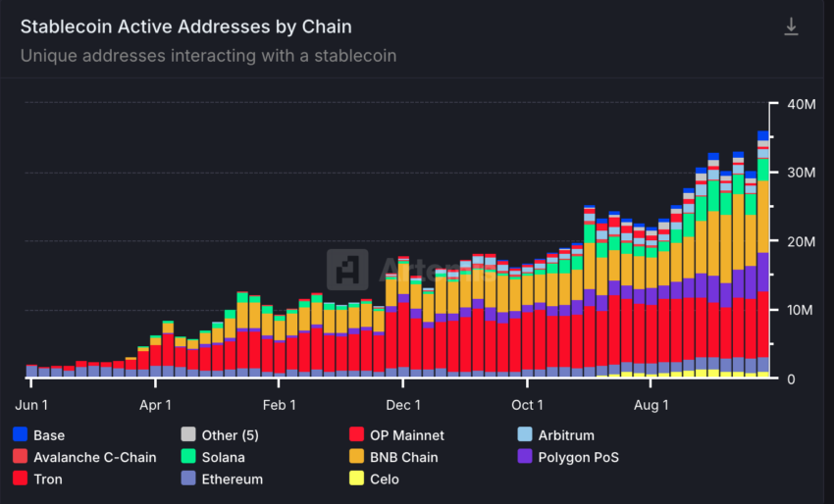Viewport: 834px width, 504px height.
Task: Click the Ethereum legend swatch
Action: pos(188,479)
